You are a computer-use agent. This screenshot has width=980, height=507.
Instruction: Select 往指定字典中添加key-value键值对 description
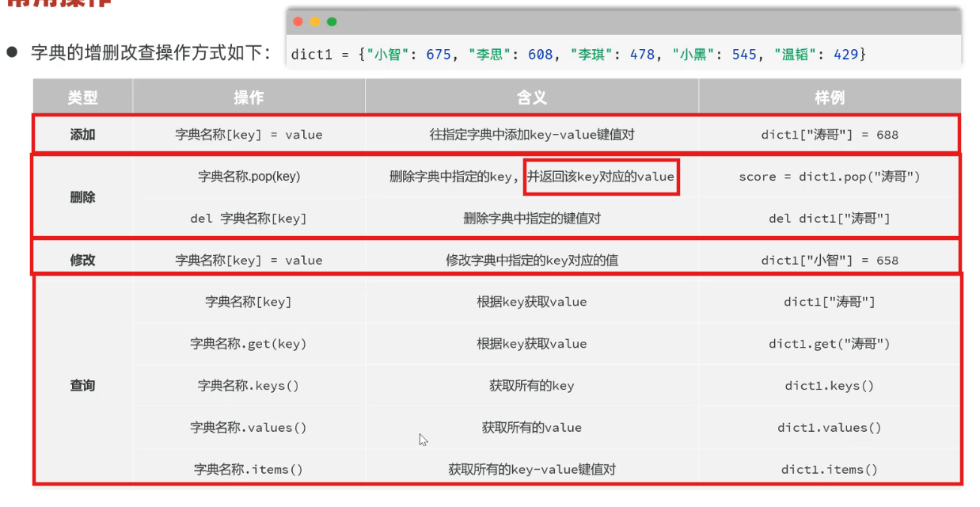[x=532, y=135]
